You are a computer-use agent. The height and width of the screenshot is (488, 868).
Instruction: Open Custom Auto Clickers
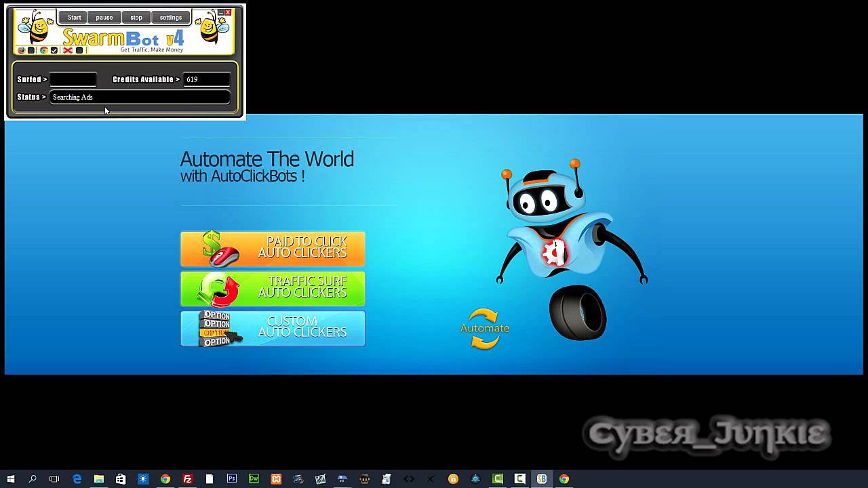click(x=273, y=329)
